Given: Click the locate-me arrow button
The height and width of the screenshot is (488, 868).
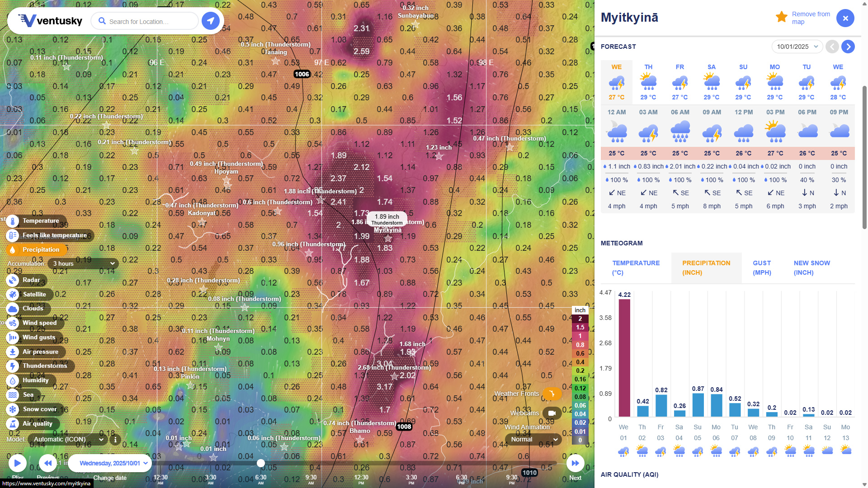Looking at the screenshot, I should 210,21.
